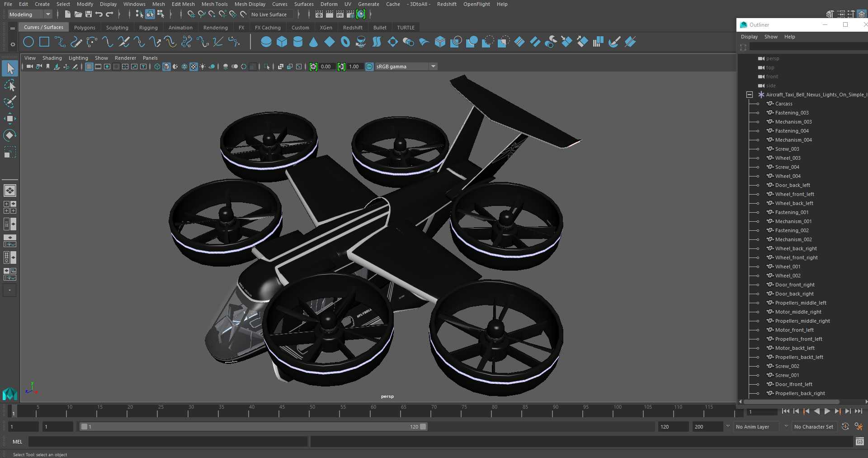Click the Redo arrow icon
This screenshot has width=868, height=458.
pyautogui.click(x=109, y=14)
